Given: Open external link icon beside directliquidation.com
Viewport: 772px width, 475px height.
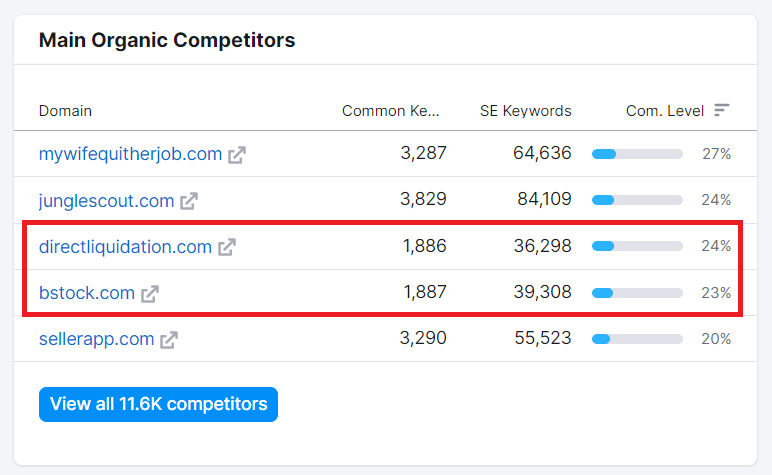Looking at the screenshot, I should coord(227,247).
